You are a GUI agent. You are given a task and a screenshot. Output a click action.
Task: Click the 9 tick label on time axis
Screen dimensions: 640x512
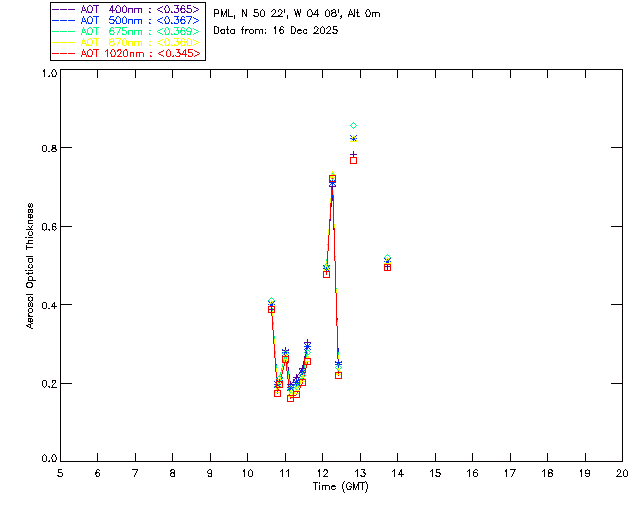pos(210,473)
